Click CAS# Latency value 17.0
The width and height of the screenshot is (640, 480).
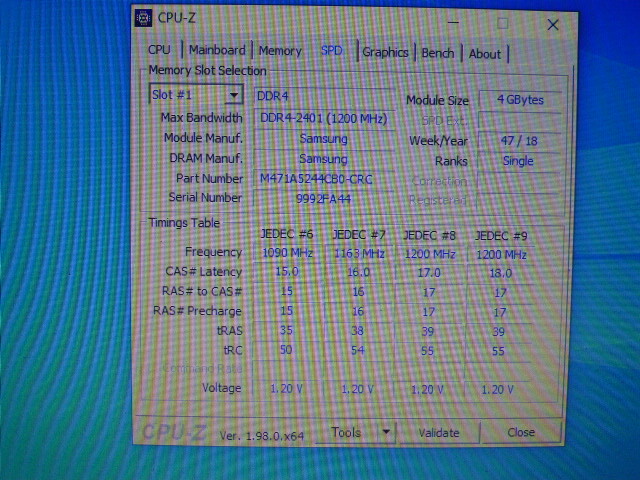pyautogui.click(x=429, y=273)
